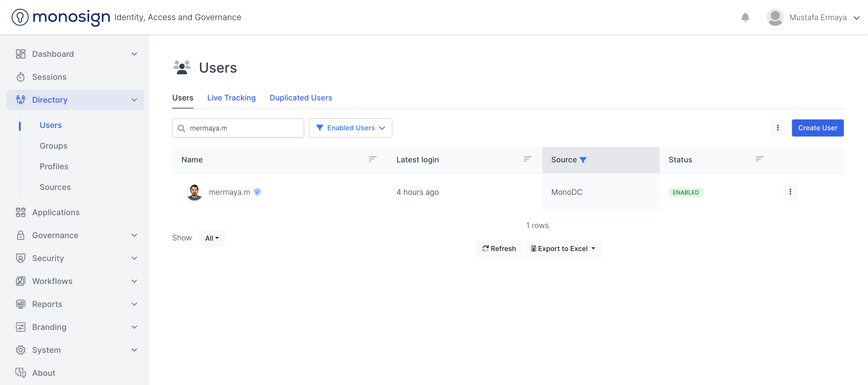Click the Latest login column sort icon
Viewport: 868px width, 385px height.
coord(527,159)
